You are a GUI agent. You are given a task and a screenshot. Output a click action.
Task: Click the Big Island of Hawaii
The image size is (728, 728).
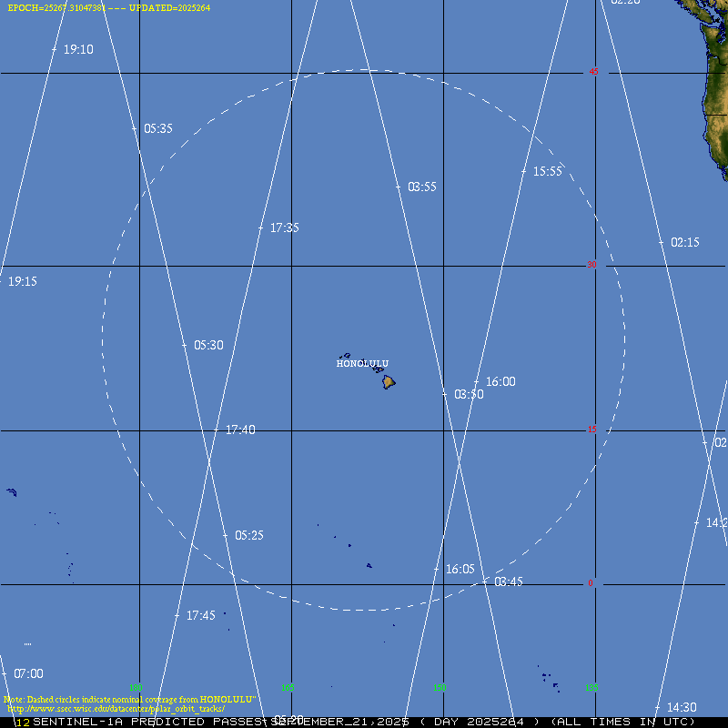point(389,382)
